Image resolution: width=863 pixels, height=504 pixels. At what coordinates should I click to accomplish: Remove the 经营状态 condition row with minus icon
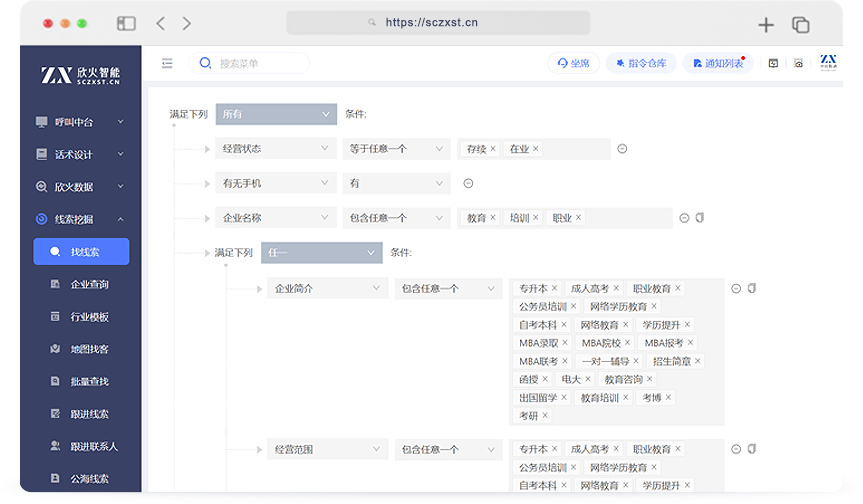[x=622, y=149]
